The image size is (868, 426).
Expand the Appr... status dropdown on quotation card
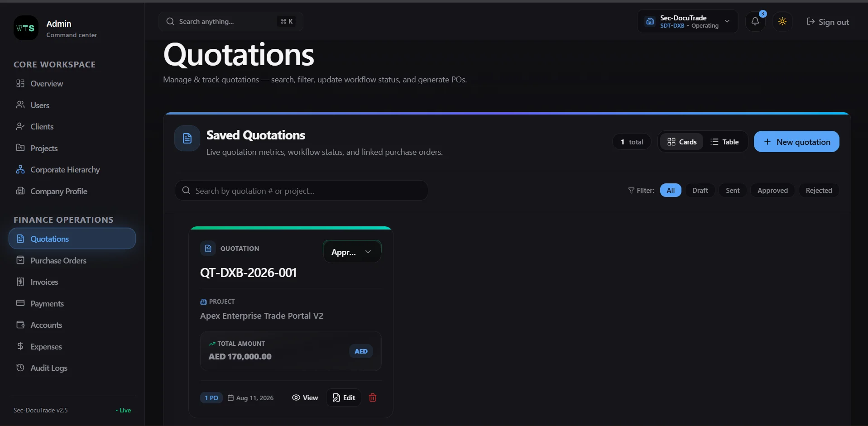352,252
